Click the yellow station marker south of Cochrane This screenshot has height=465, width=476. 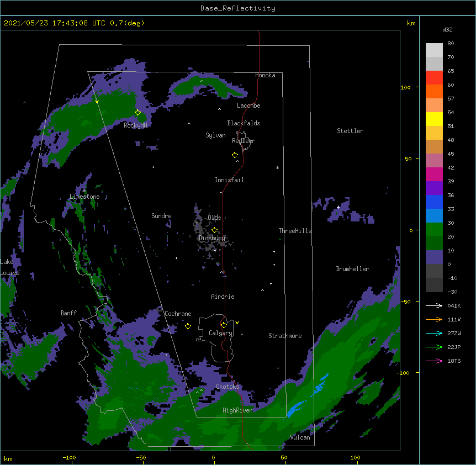[188, 326]
